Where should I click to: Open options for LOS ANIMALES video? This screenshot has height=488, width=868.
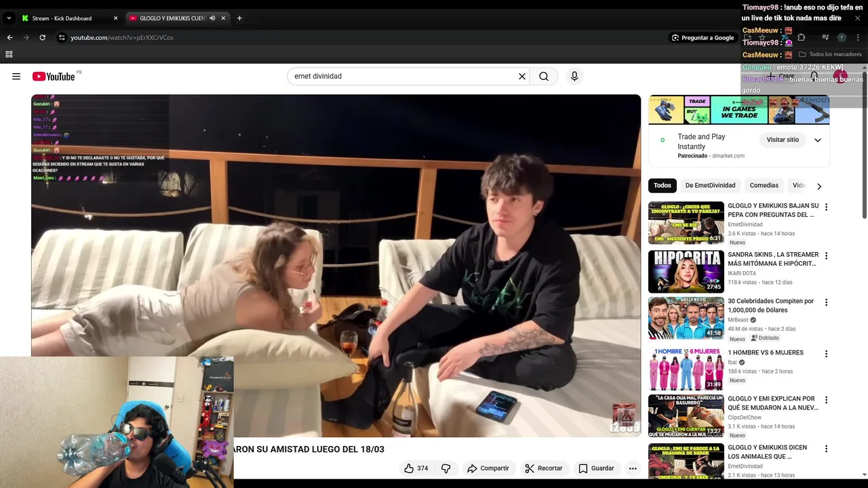[826, 449]
